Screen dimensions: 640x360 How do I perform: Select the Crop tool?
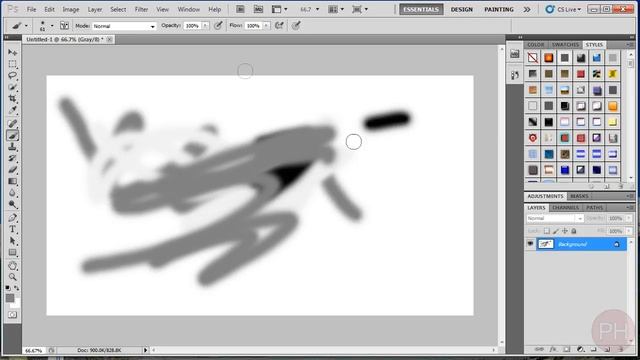point(12,99)
